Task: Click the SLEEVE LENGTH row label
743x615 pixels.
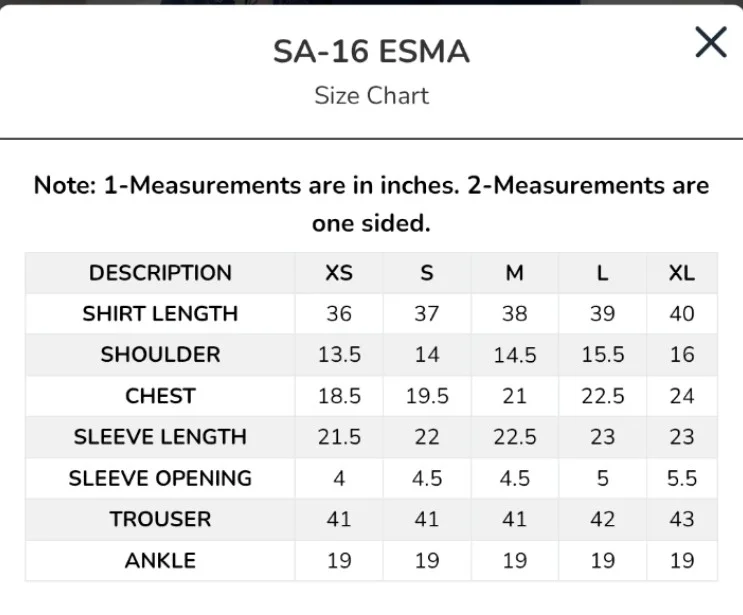Action: tap(160, 437)
